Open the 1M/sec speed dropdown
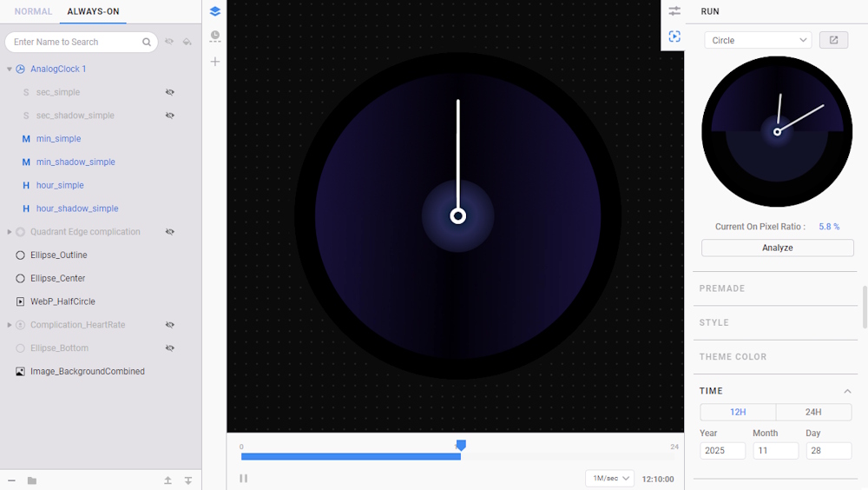Image resolution: width=868 pixels, height=490 pixels. point(609,479)
